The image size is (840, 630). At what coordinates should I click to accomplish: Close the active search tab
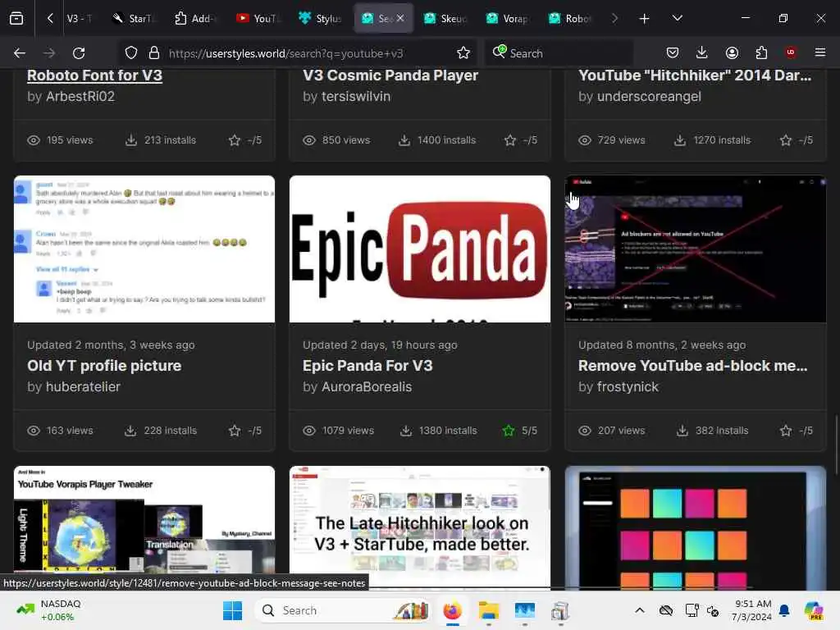[400, 18]
